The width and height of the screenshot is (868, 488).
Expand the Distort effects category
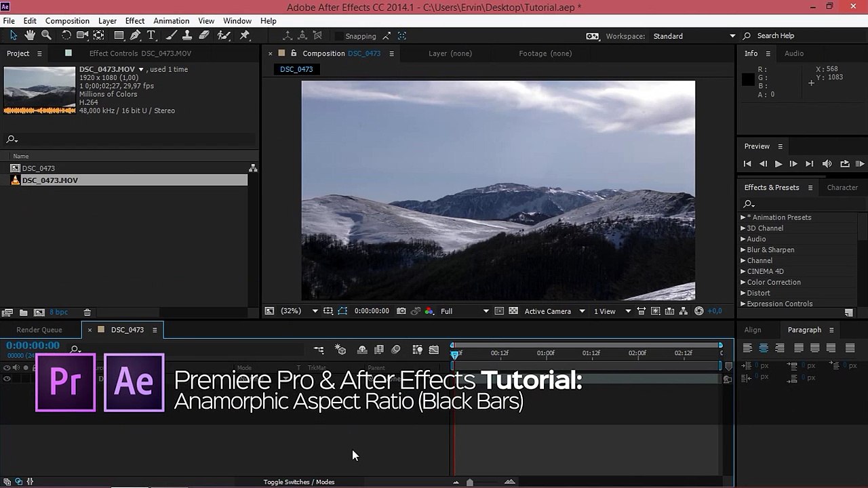(x=743, y=293)
